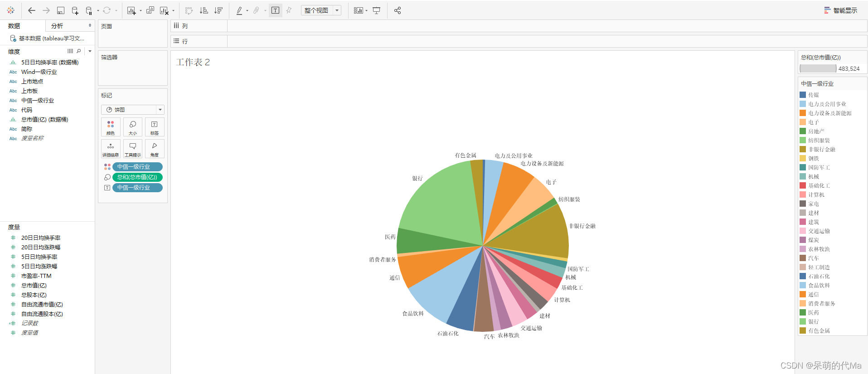Viewport: 868px width, 374px height.
Task: Click the refresh run update icon
Action: pos(107,10)
